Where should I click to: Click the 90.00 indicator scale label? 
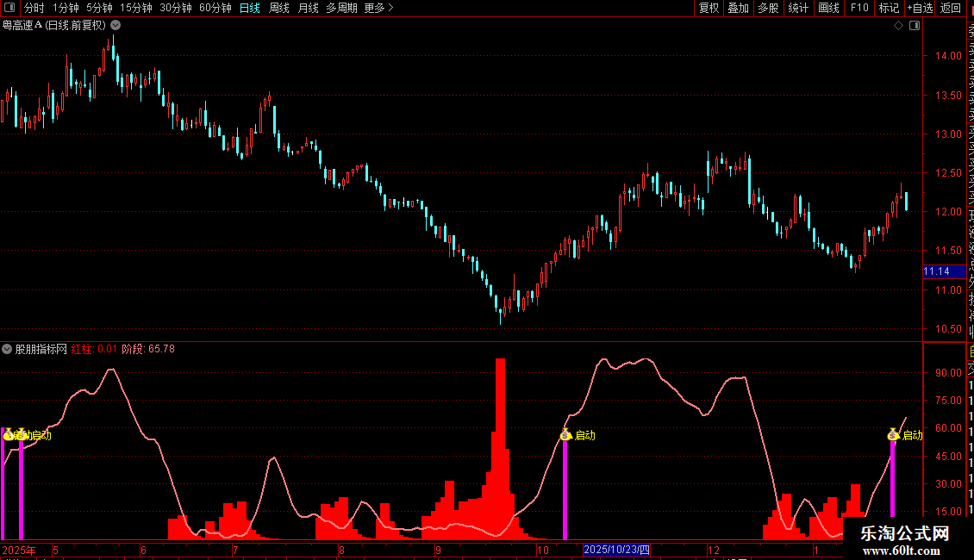(x=948, y=372)
